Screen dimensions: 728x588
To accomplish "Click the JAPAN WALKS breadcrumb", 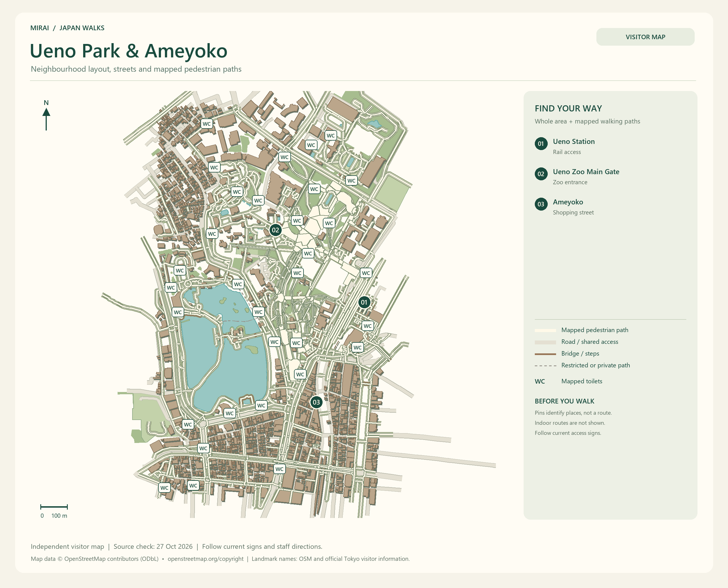I will (x=82, y=28).
